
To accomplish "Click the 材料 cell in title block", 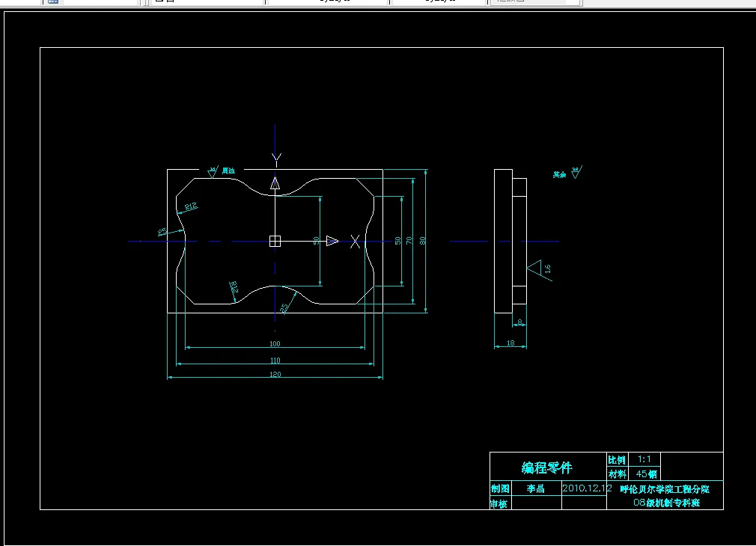I will pyautogui.click(x=617, y=474).
